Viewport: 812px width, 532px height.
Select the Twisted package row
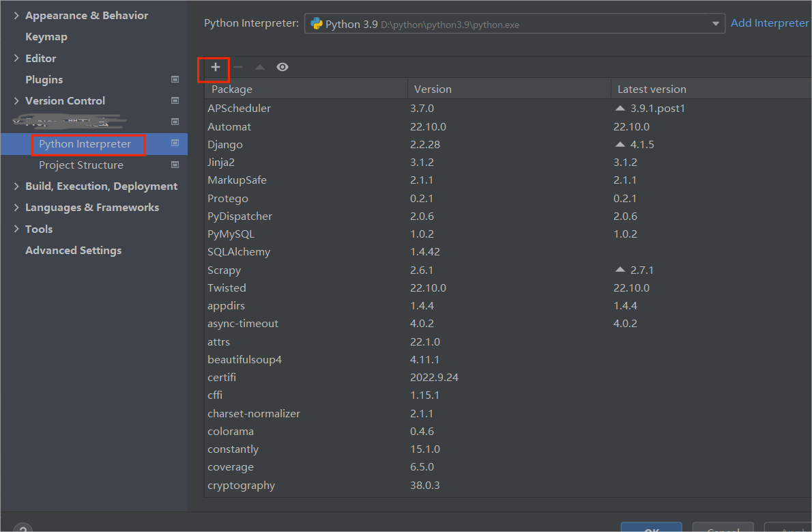[x=508, y=288]
